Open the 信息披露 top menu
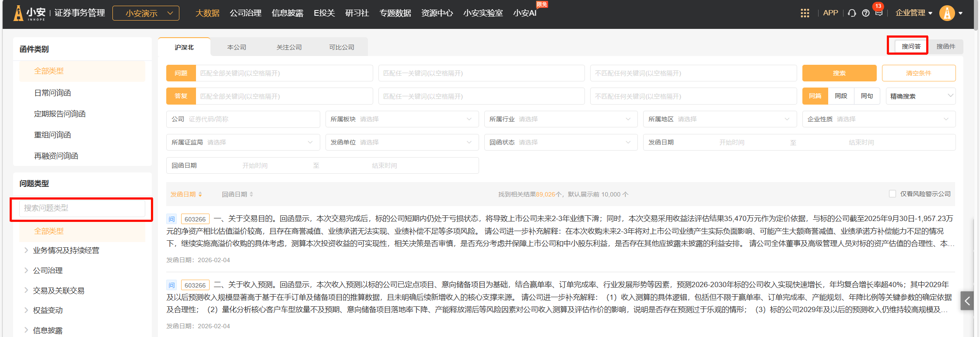This screenshot has height=337, width=980. coord(287,13)
